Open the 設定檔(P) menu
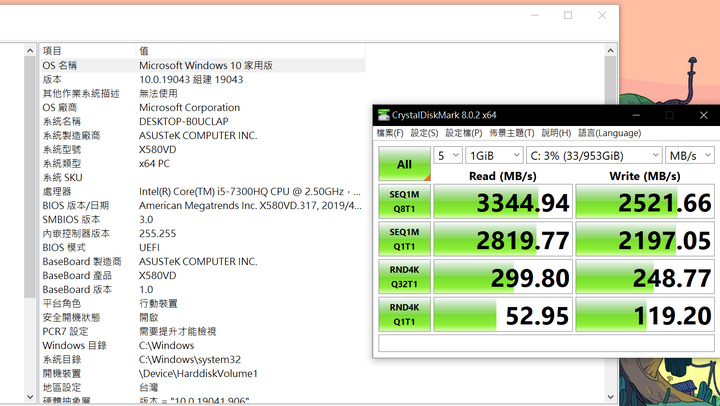 (x=464, y=133)
